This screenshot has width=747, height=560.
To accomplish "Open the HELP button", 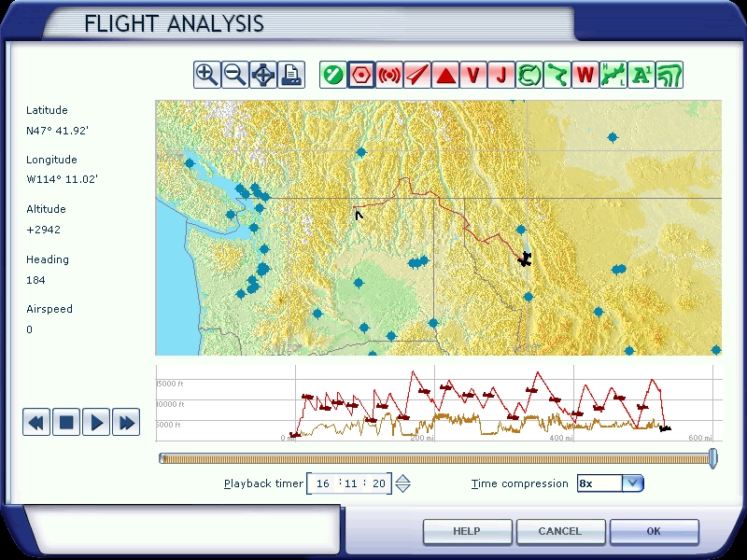I will tap(467, 531).
